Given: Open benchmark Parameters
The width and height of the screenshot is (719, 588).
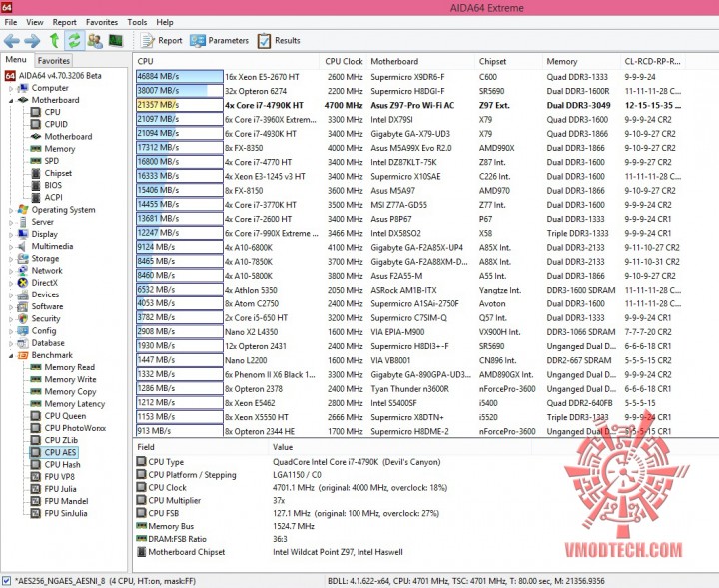Looking at the screenshot, I should pyautogui.click(x=219, y=40).
